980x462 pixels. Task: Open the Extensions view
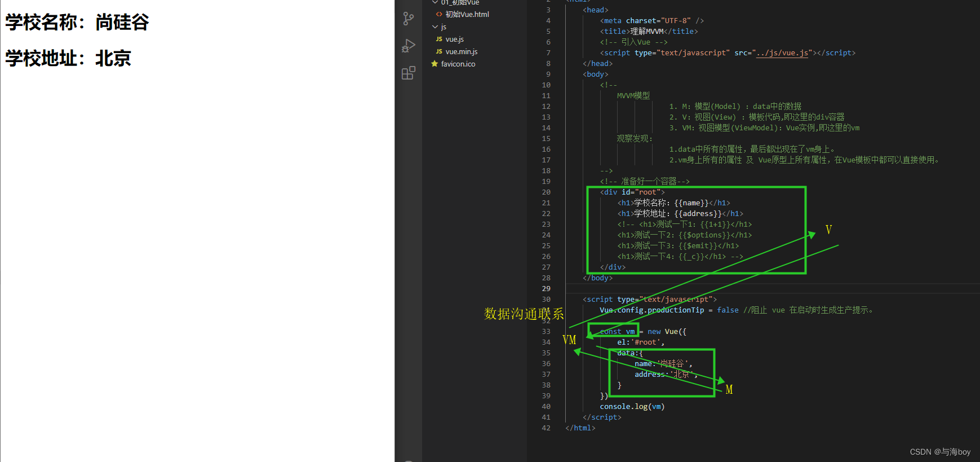[409, 73]
